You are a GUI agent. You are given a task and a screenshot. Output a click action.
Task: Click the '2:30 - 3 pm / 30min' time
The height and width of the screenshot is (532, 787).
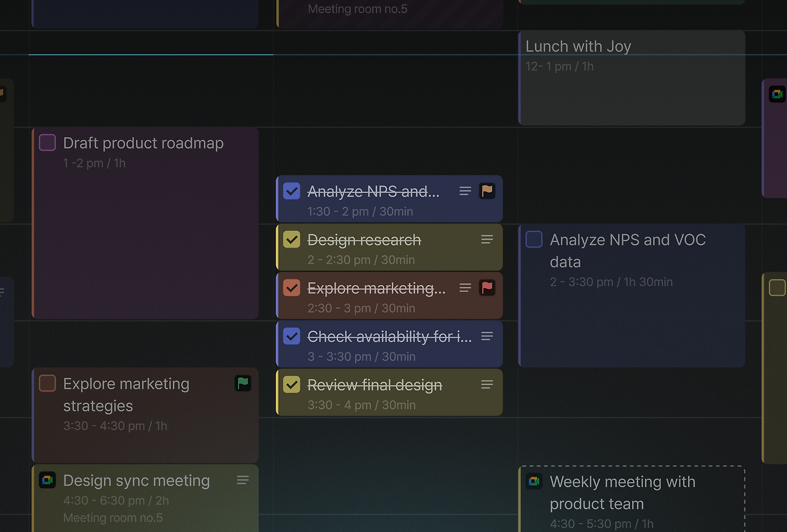click(361, 308)
